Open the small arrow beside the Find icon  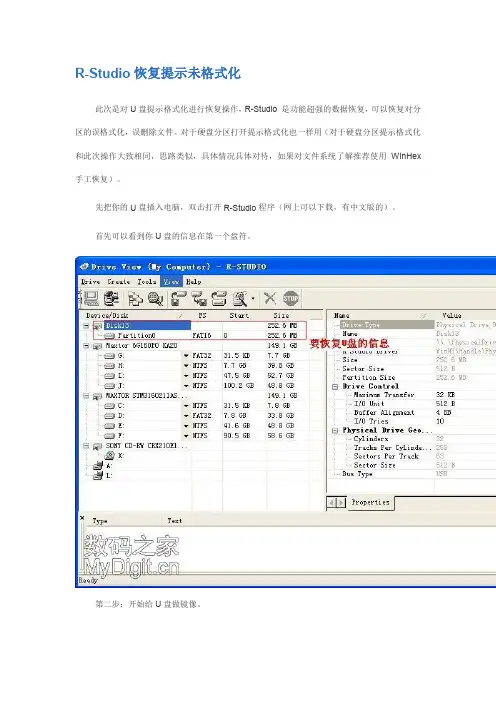coord(253,299)
